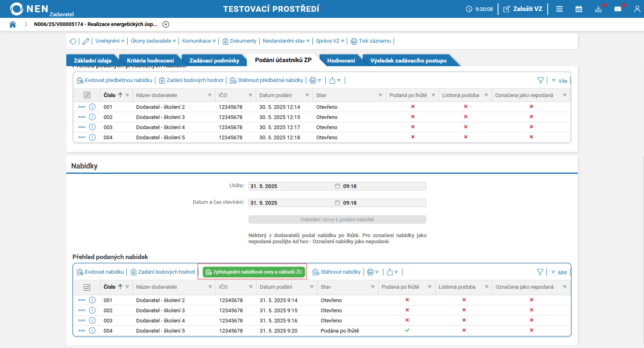Viewport: 644px width, 348px height.
Task: Open the mail messages icon
Action: [618, 9]
